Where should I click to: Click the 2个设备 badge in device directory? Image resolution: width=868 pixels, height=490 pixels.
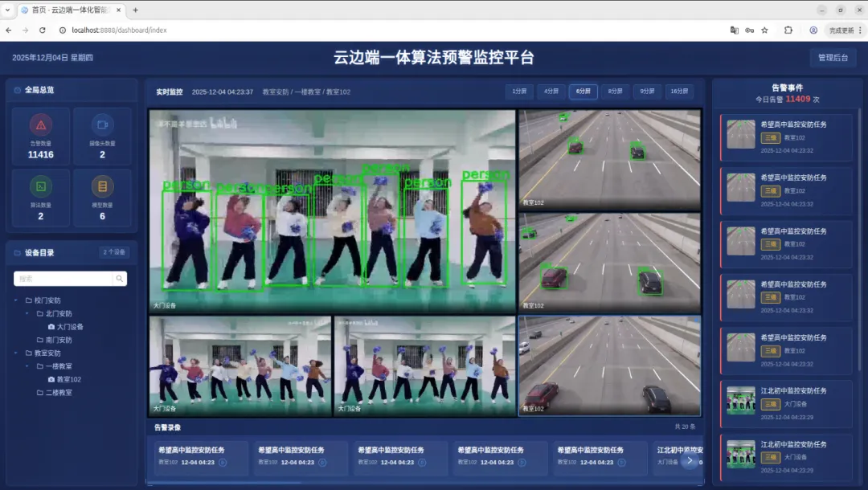[114, 252]
